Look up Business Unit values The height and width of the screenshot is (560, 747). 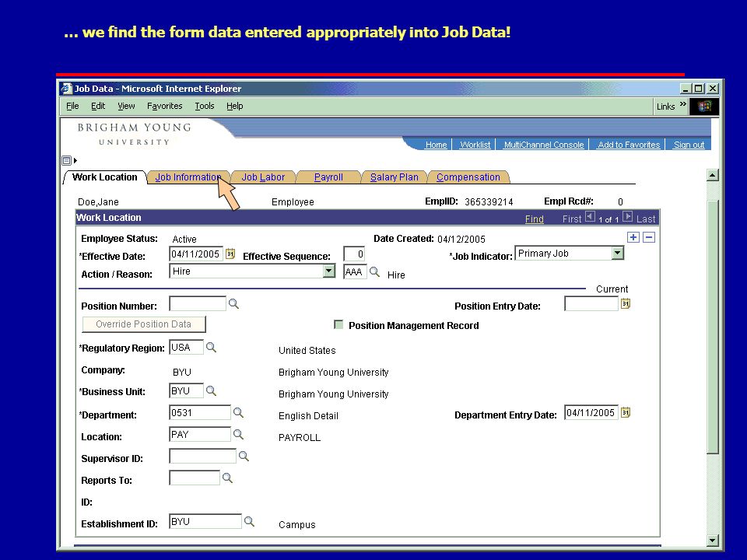tap(211, 391)
